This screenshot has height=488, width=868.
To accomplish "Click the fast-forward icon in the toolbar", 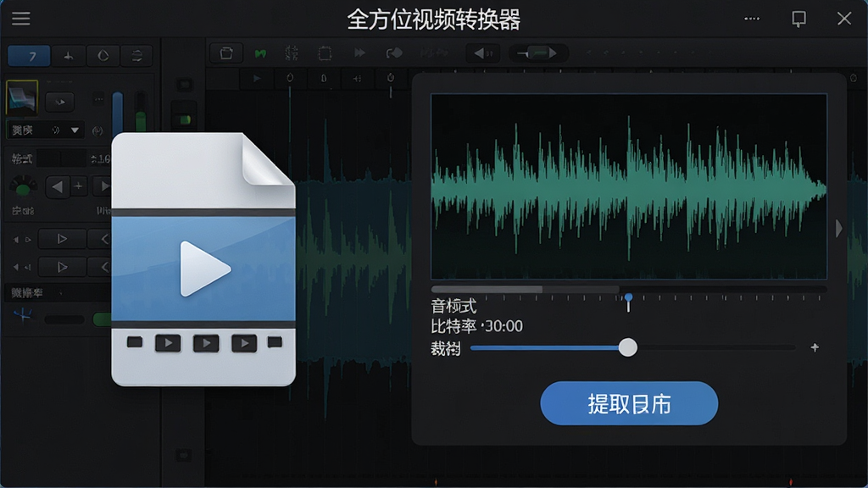I will (359, 53).
